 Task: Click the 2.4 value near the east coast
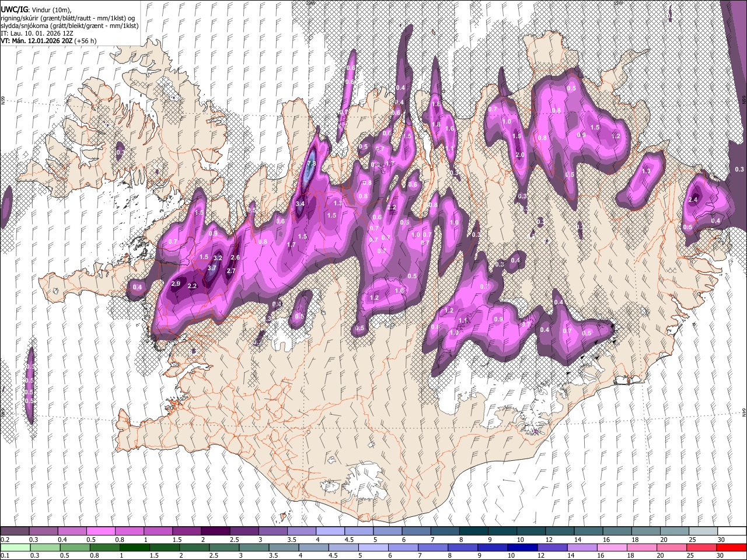click(693, 199)
